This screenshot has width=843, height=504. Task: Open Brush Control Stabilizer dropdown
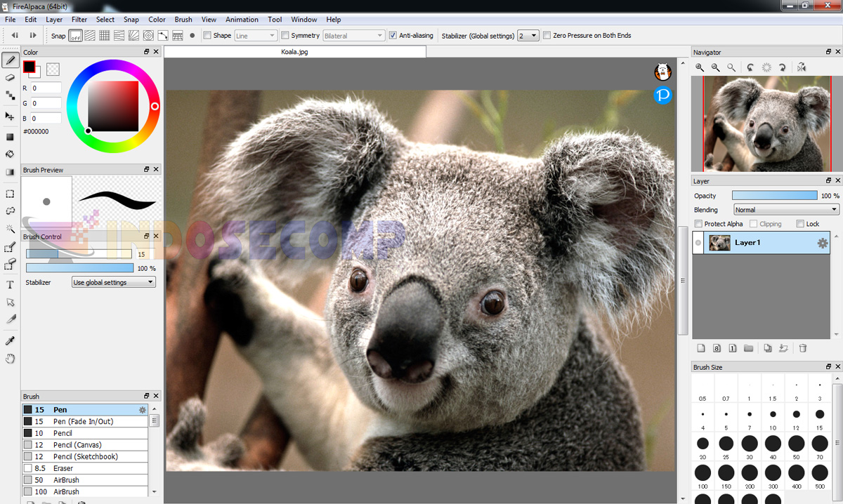tap(114, 282)
